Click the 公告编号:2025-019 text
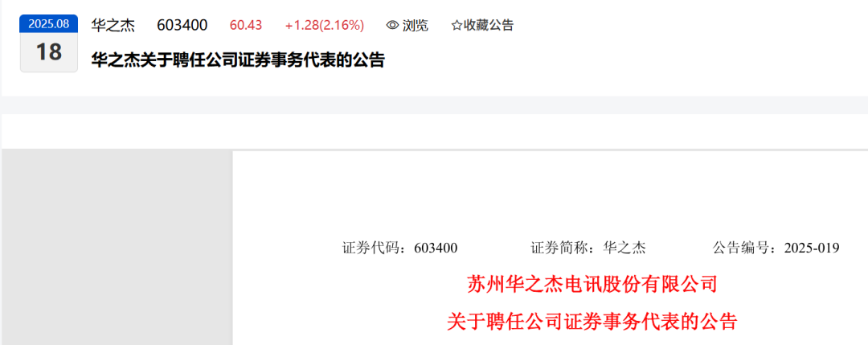The height and width of the screenshot is (345, 868). (776, 248)
